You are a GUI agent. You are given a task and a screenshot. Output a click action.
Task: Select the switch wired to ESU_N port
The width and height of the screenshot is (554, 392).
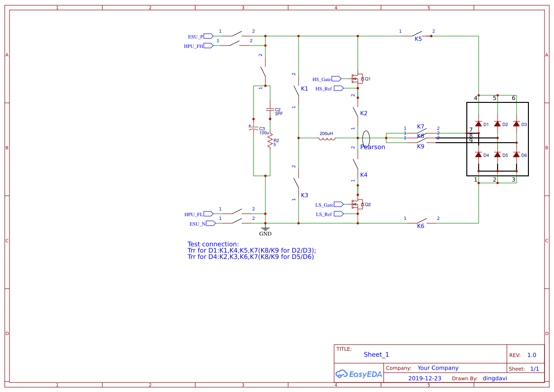click(237, 222)
